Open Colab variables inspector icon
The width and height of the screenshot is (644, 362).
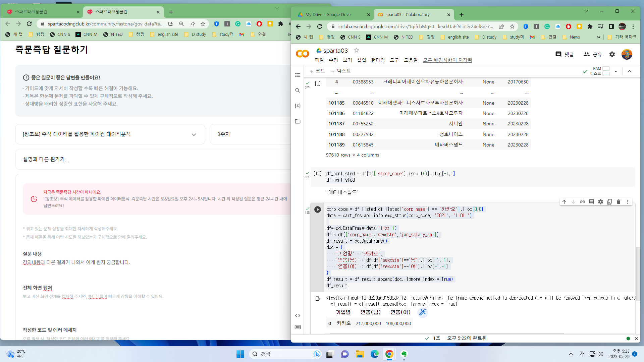tap(298, 106)
